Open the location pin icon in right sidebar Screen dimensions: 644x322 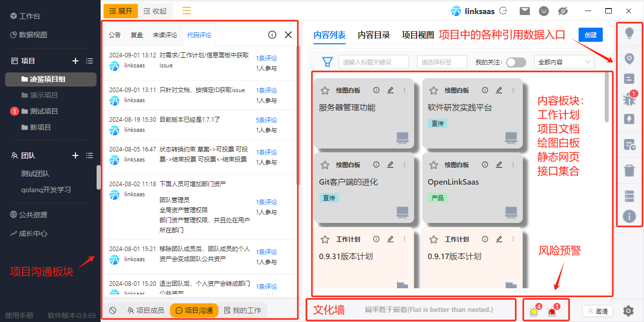629,59
